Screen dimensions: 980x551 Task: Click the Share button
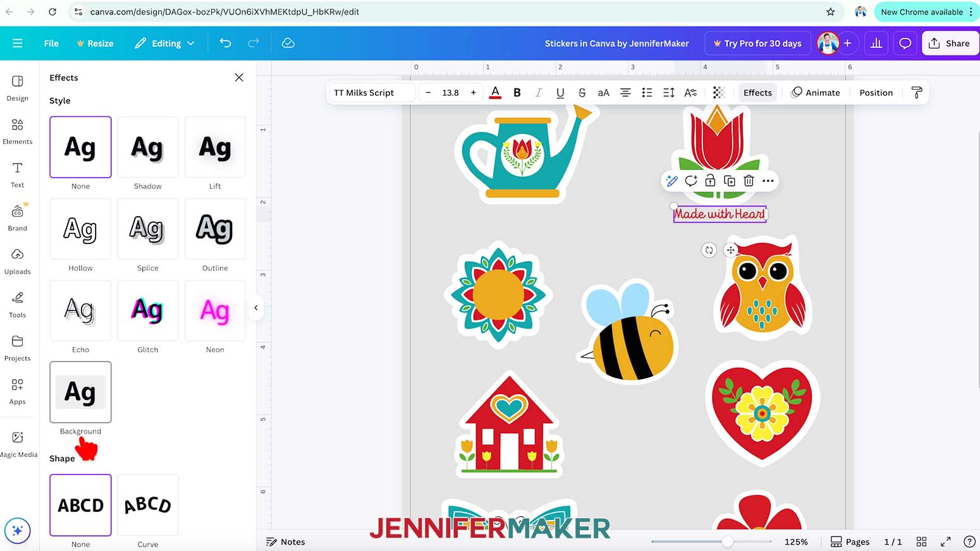click(950, 43)
